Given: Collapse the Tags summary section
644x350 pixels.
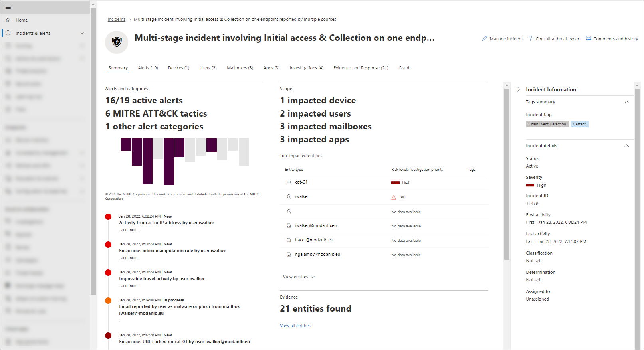Looking at the screenshot, I should click(x=627, y=102).
